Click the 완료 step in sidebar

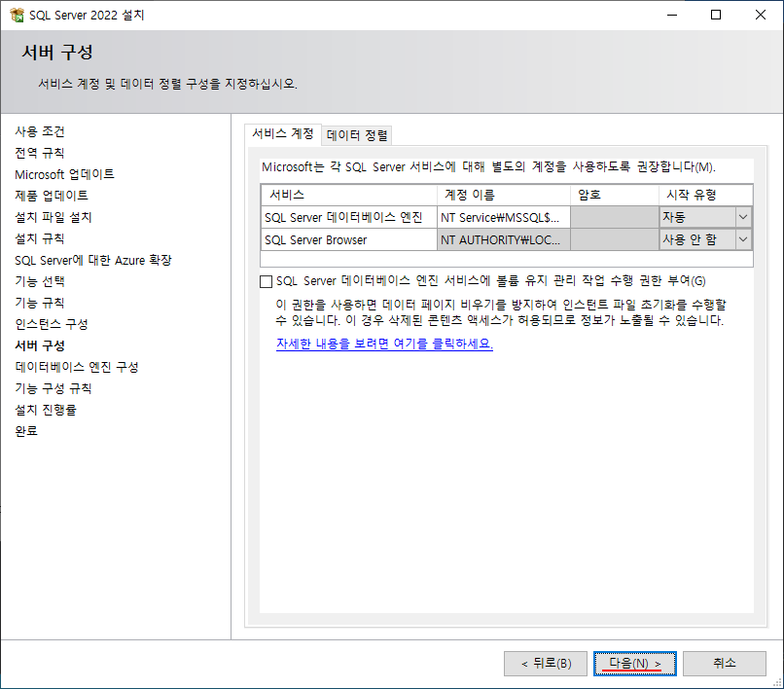26,431
